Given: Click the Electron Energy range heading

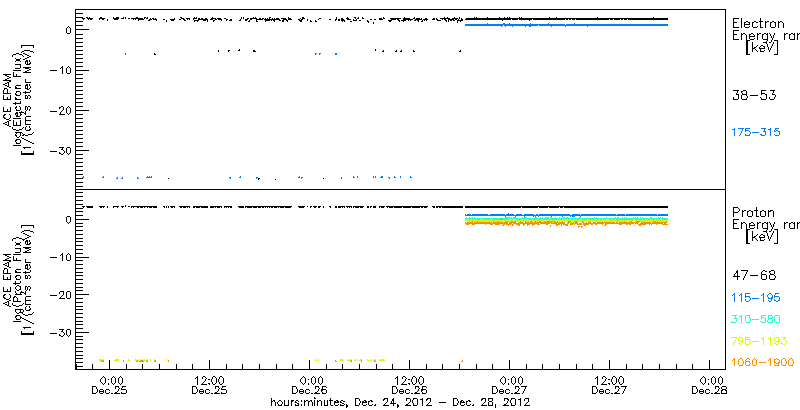Looking at the screenshot, I should pyautogui.click(x=765, y=30).
